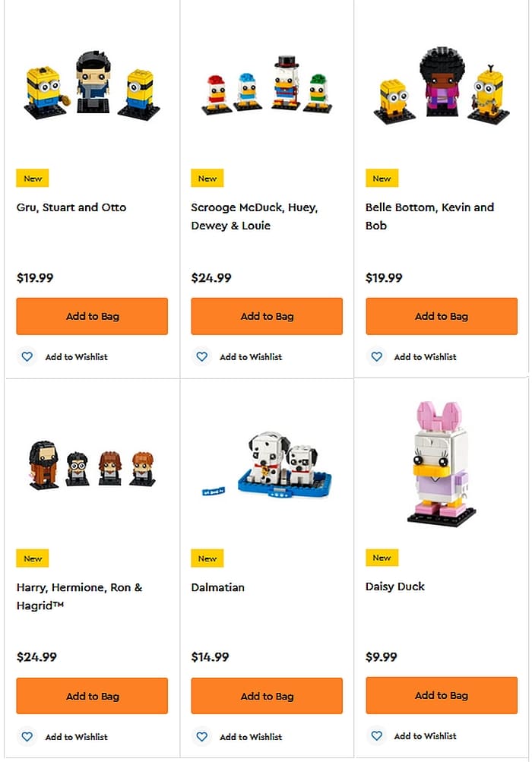The width and height of the screenshot is (532, 762).
Task: Click the heart icon under Scrooge McDuck set
Action: pyautogui.click(x=202, y=356)
